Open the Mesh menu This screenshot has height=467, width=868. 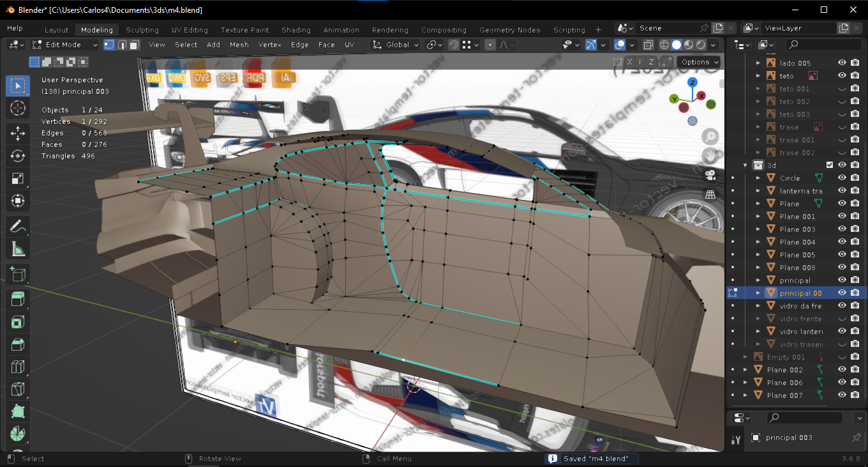[239, 45]
